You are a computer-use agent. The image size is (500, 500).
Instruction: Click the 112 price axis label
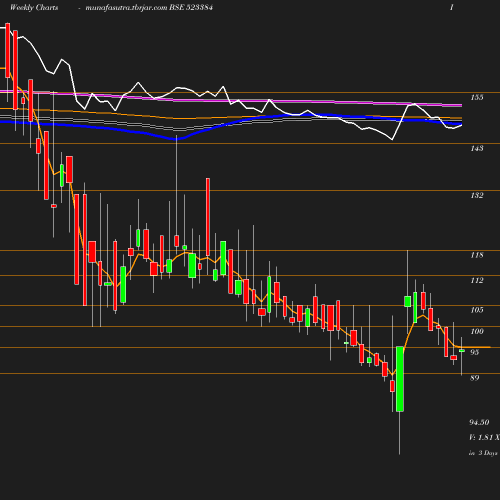477,280
